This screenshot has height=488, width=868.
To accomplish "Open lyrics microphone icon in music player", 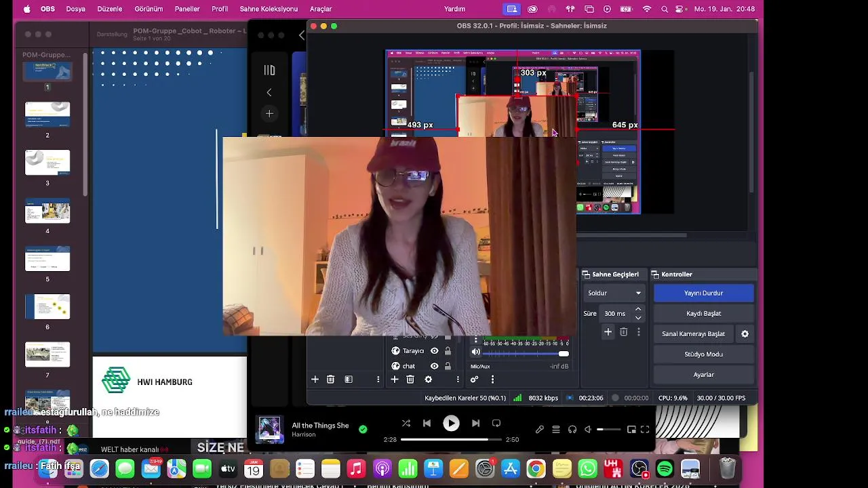I will coord(540,429).
